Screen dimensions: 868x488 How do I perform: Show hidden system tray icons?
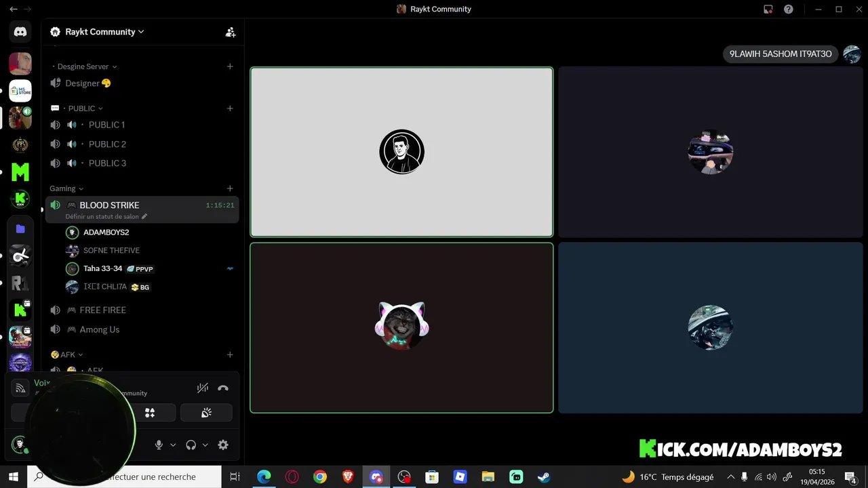[x=730, y=476]
